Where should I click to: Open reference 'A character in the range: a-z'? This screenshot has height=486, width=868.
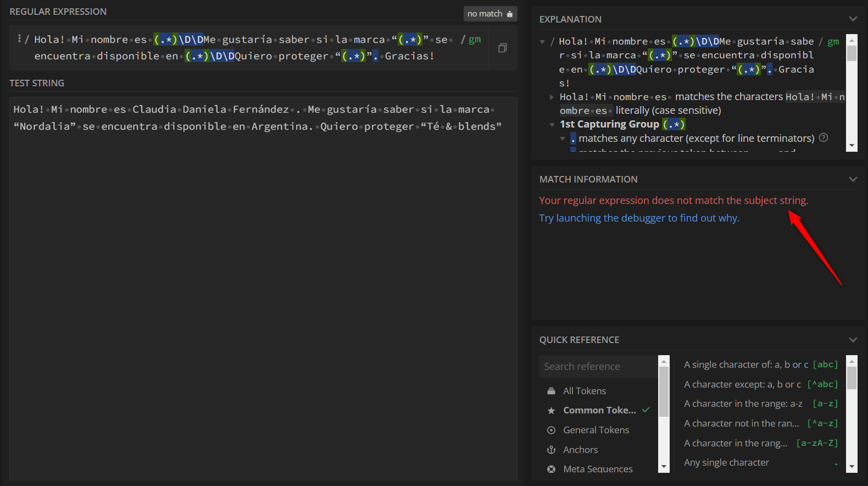click(x=761, y=404)
